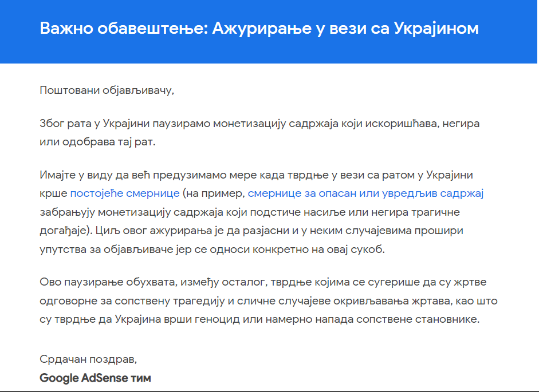Viewport: 539px width, 392px height.
Task: Click the header "Важно обавештење: Ажурирање у вези са Украјином"
Action: [x=259, y=28]
